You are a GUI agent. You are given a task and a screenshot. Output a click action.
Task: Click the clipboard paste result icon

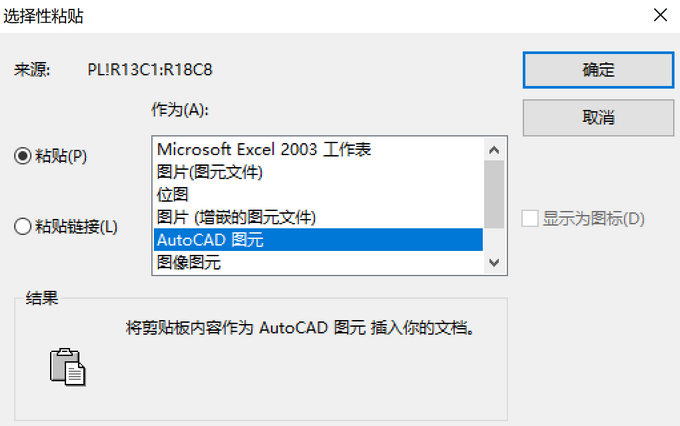click(x=68, y=367)
